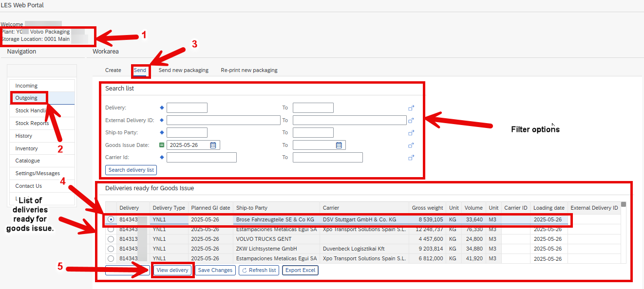
Task: Click the blue diamond operator icon for Delivery
Action: tap(162, 108)
